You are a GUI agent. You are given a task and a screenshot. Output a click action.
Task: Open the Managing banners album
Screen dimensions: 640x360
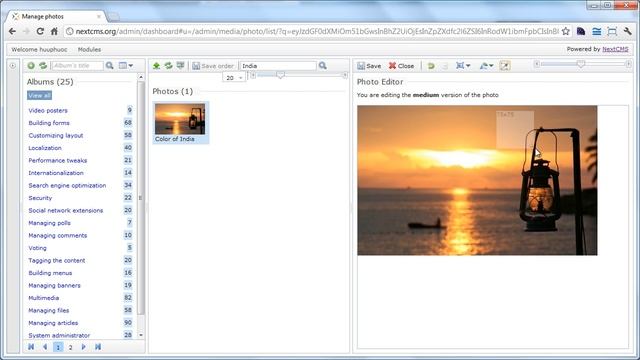pyautogui.click(x=54, y=286)
